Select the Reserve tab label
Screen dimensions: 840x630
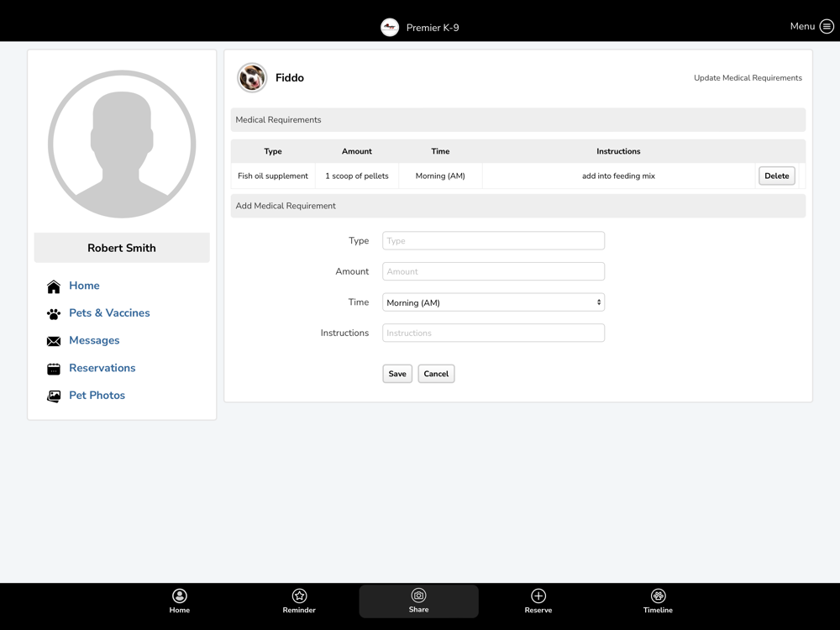click(x=538, y=610)
